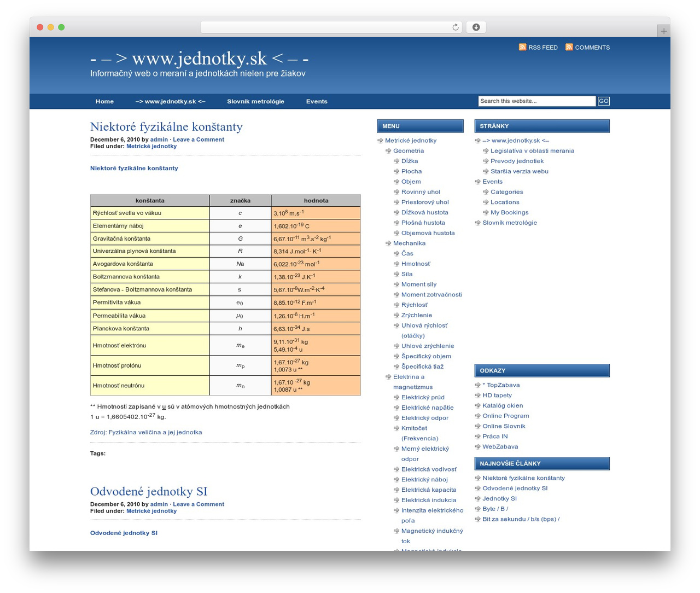Focus the Search this website field

click(x=537, y=101)
